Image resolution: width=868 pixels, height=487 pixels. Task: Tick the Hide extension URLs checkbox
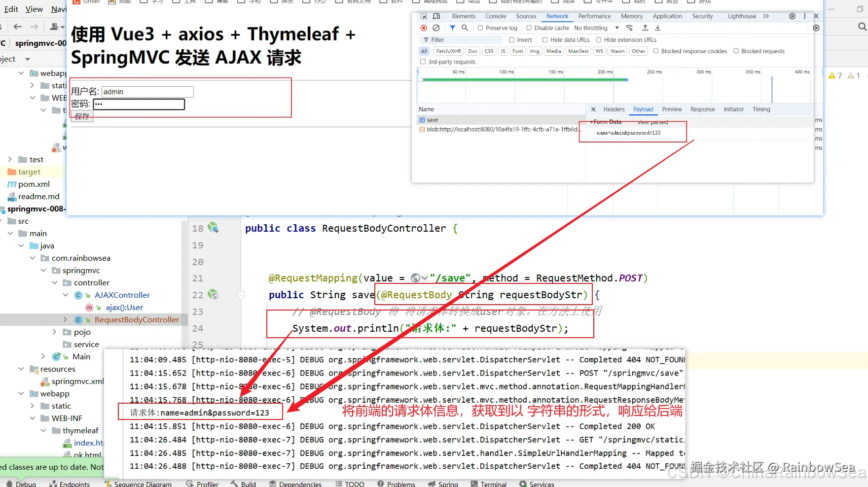pos(599,40)
